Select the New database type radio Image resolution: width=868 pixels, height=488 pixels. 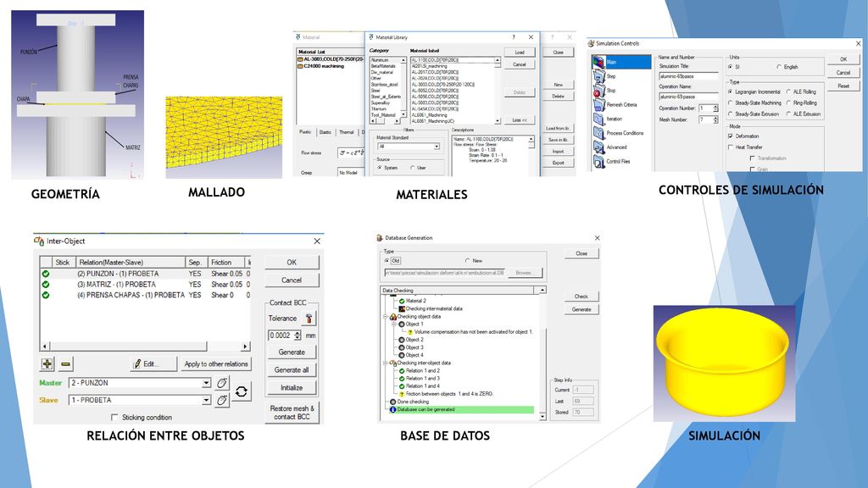point(467,261)
